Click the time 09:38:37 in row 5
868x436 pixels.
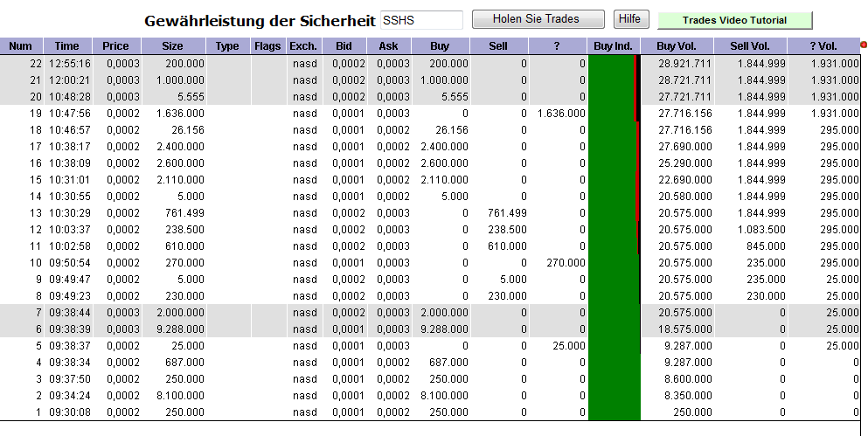[70, 346]
